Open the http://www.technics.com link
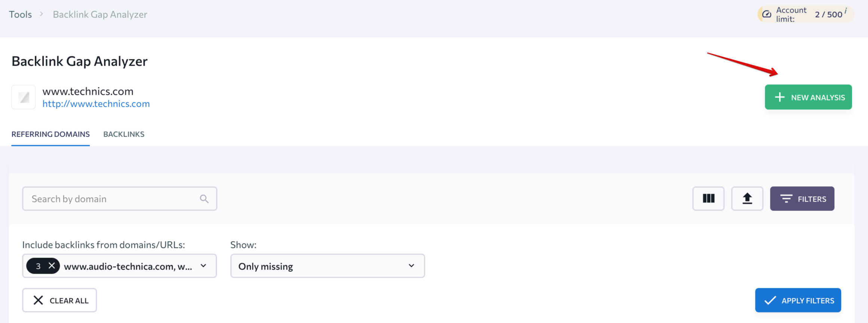 [96, 103]
